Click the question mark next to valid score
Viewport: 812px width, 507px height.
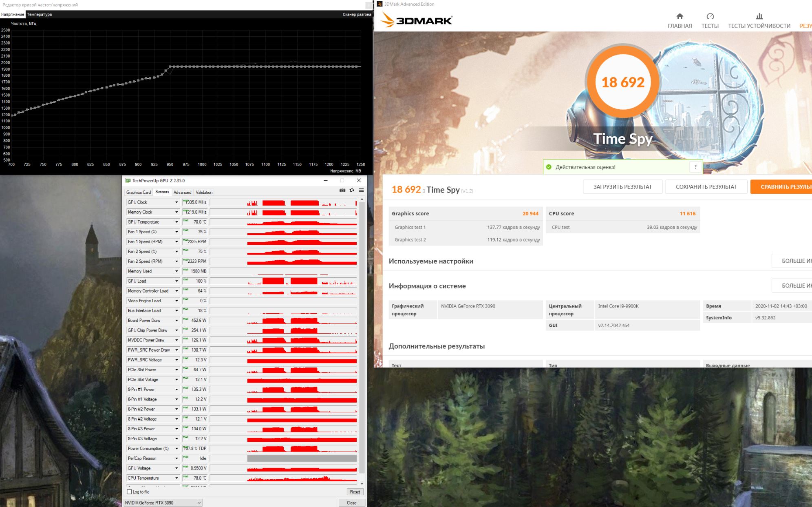(x=695, y=167)
